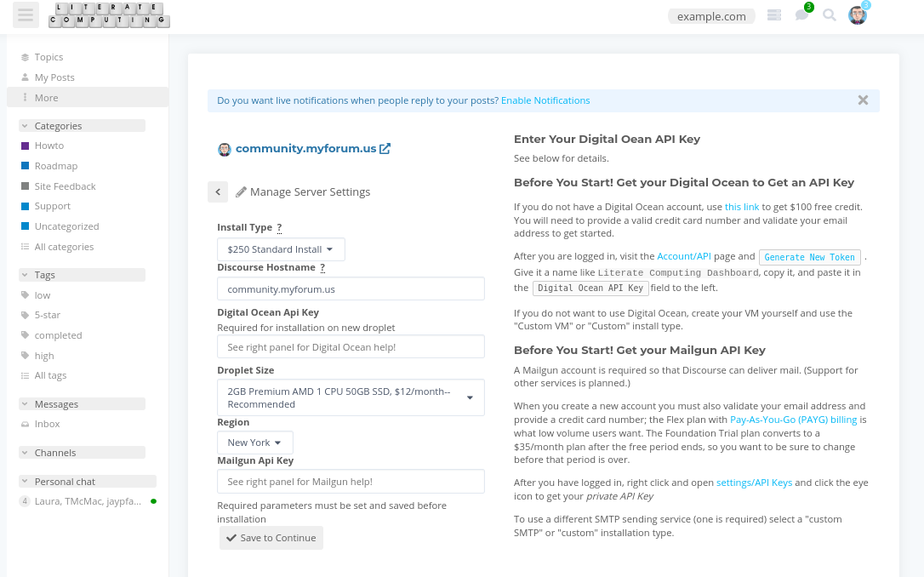This screenshot has height=577, width=924.
Task: Show help for Discourse Hostname question mark
Action: [322, 267]
